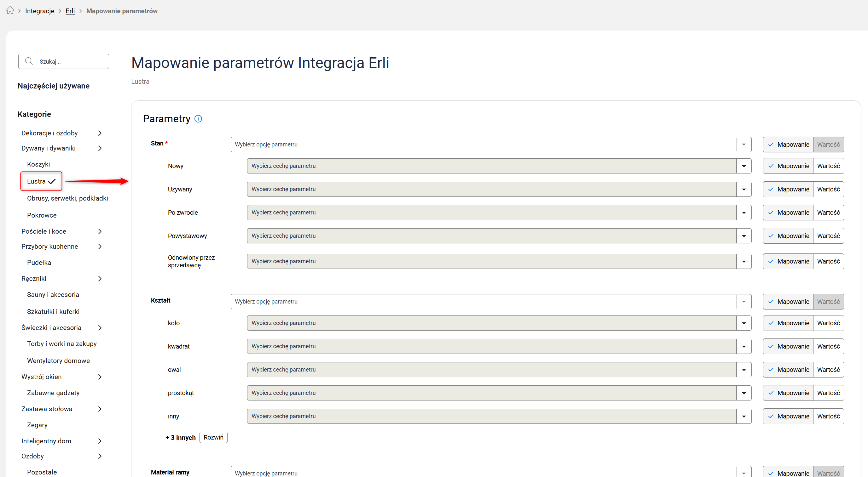Viewport: 868px width, 477px height.
Task: Click Rozwiń button to show more shapes
Action: tap(213, 438)
